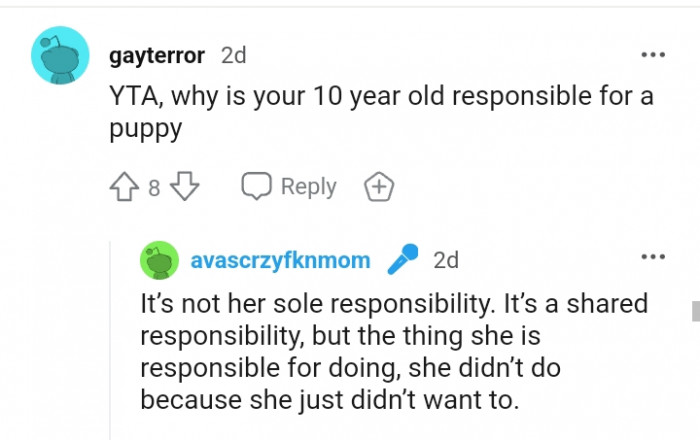Open the options menu on gayterror's comment
This screenshot has width=700, height=440.
coord(652,54)
